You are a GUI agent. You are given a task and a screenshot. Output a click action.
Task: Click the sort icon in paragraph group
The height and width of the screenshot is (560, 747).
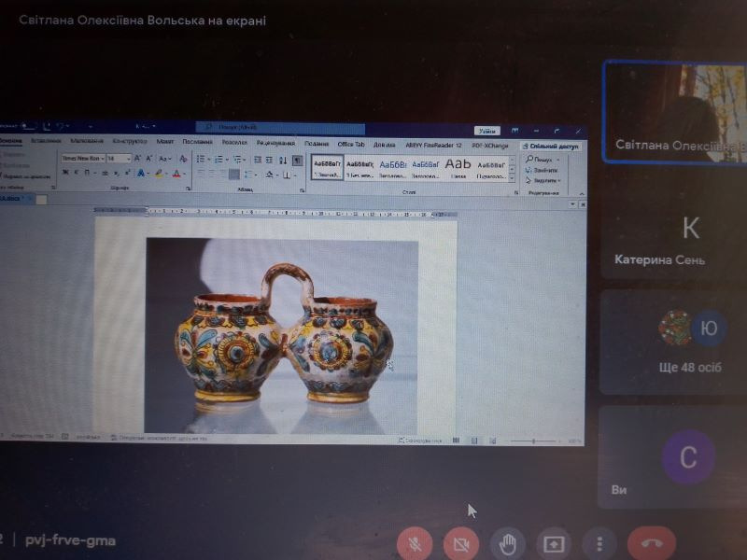[x=283, y=161]
